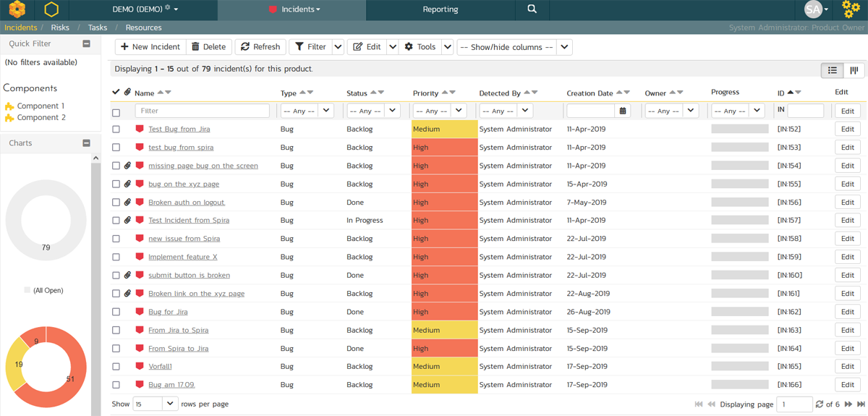Open the Reporting menu
The width and height of the screenshot is (868, 416).
(440, 9)
